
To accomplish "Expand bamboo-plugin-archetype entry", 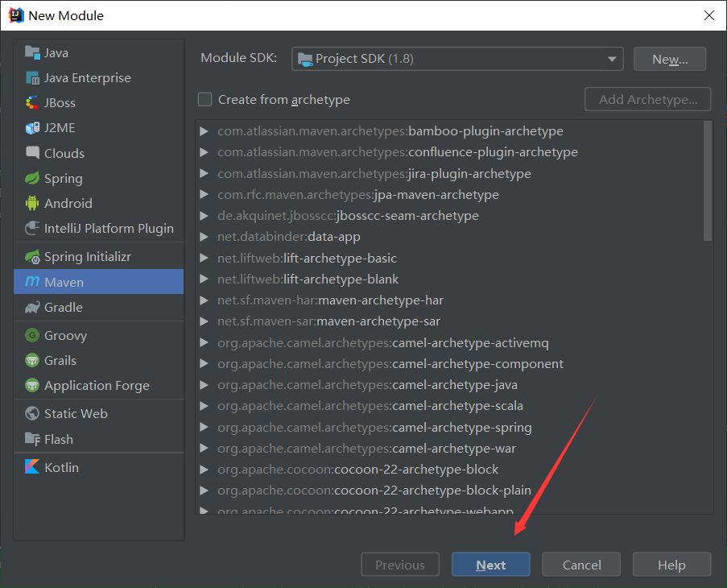I will coord(204,131).
